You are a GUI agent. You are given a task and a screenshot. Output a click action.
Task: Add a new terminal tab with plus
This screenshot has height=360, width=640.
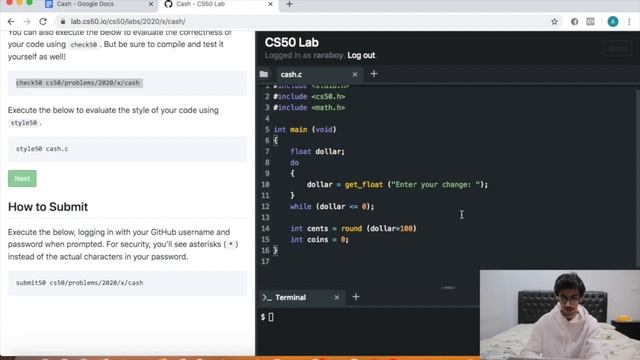click(x=356, y=297)
